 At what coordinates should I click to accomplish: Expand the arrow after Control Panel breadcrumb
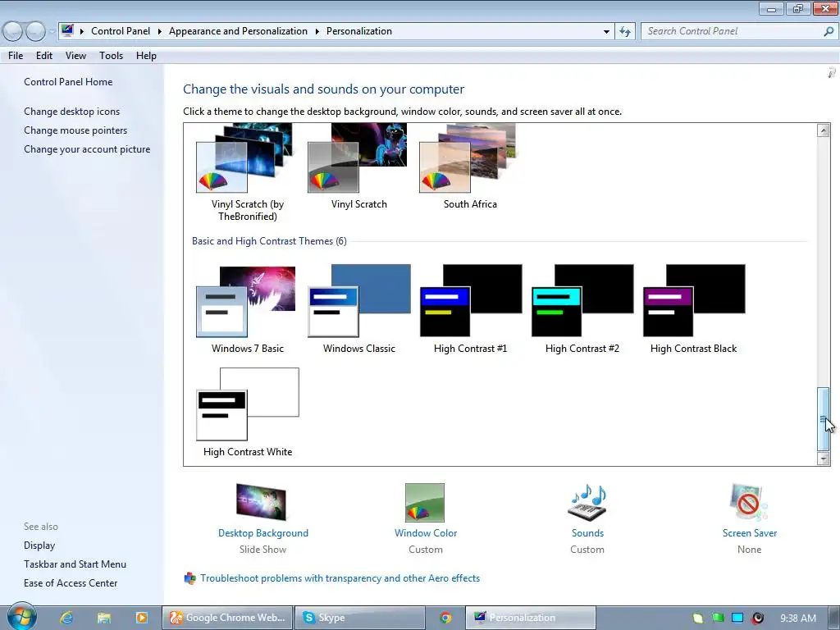(160, 32)
